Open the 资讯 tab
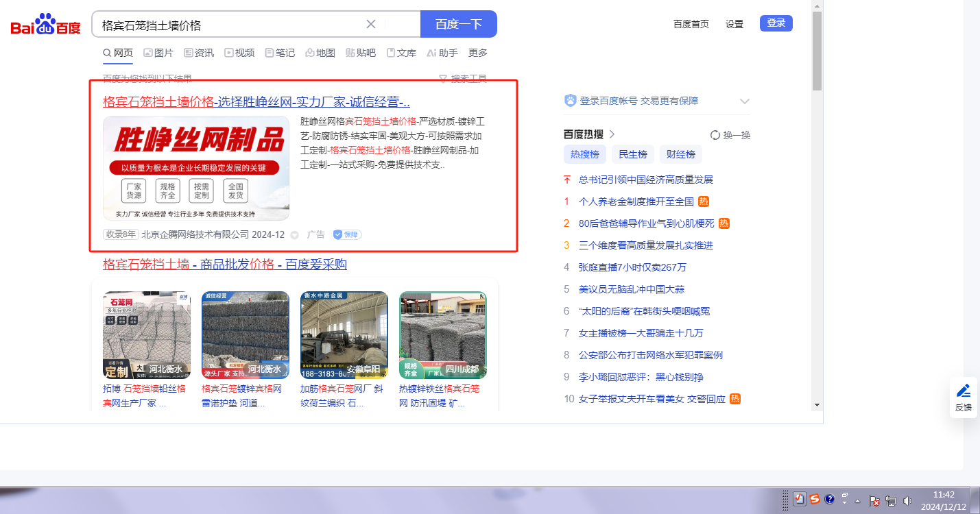This screenshot has width=980, height=514. [x=199, y=53]
